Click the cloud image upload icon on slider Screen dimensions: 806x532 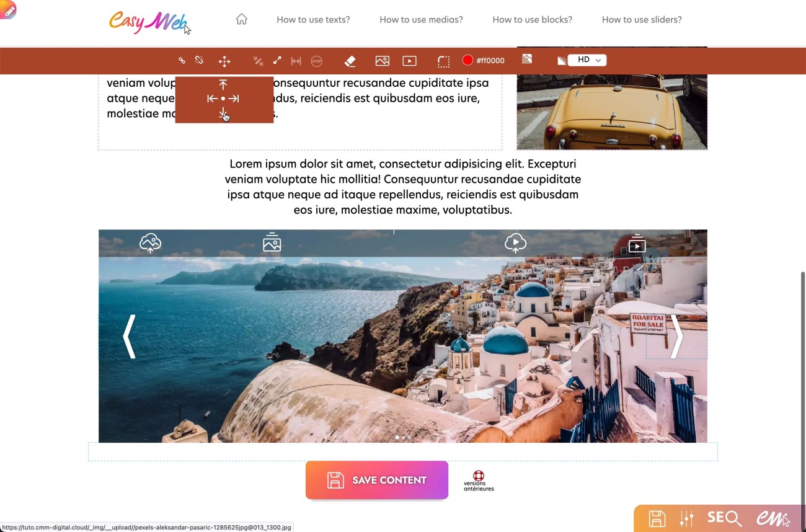tap(150, 243)
